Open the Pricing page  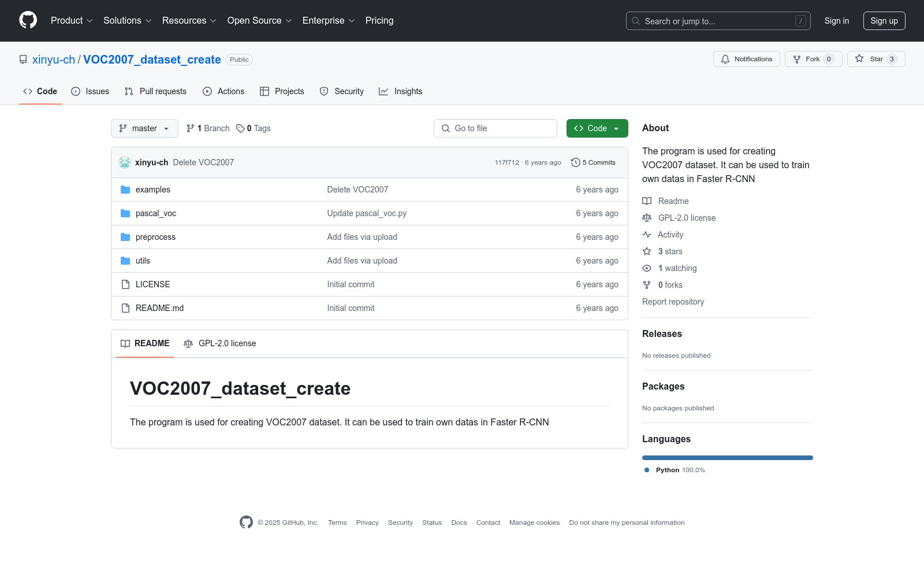coord(379,20)
